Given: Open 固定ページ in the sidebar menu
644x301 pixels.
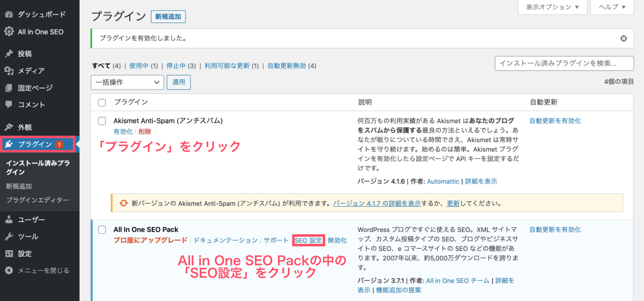Looking at the screenshot, I should (35, 88).
